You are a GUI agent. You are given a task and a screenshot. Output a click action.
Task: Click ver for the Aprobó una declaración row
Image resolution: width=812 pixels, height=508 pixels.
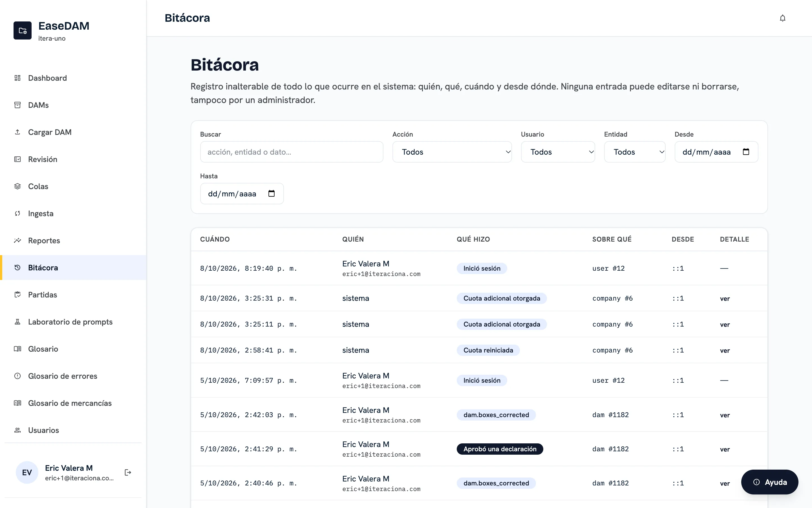point(725,449)
